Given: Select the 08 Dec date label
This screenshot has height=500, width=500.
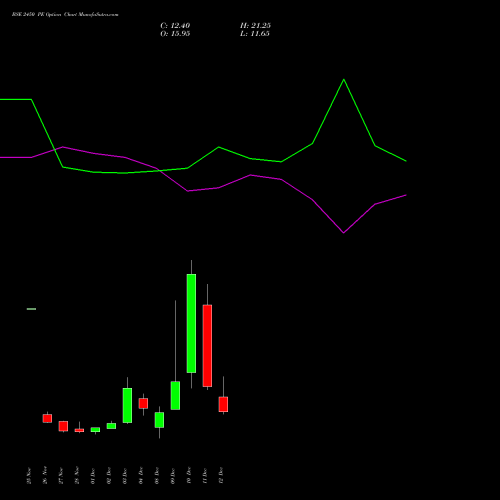Looking at the screenshot, I should click(x=157, y=476).
